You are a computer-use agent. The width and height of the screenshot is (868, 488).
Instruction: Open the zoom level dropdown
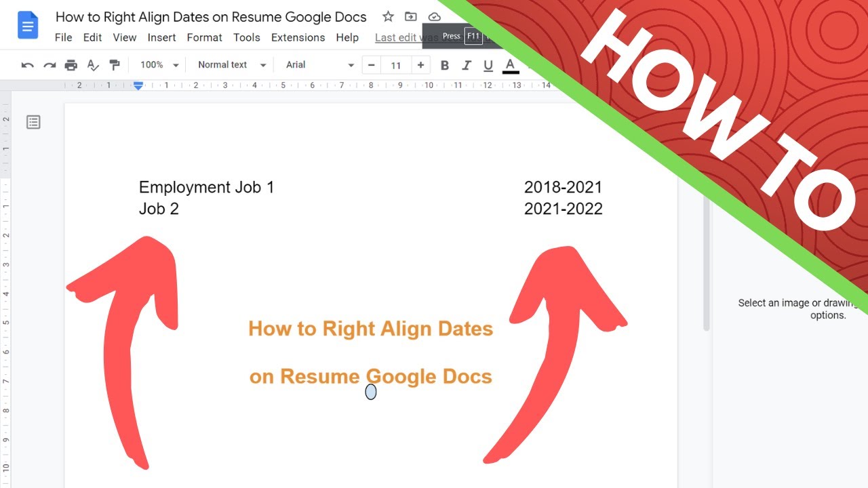point(159,65)
